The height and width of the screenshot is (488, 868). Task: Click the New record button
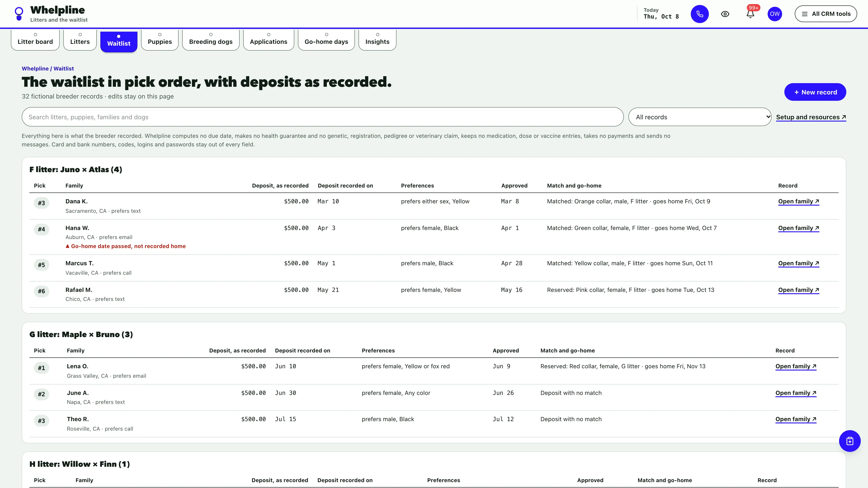tap(815, 92)
